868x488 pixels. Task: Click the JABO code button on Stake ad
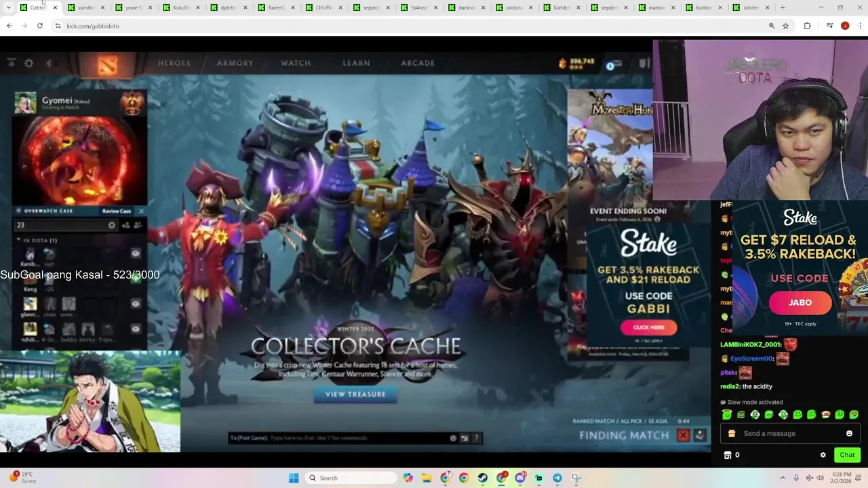point(800,303)
